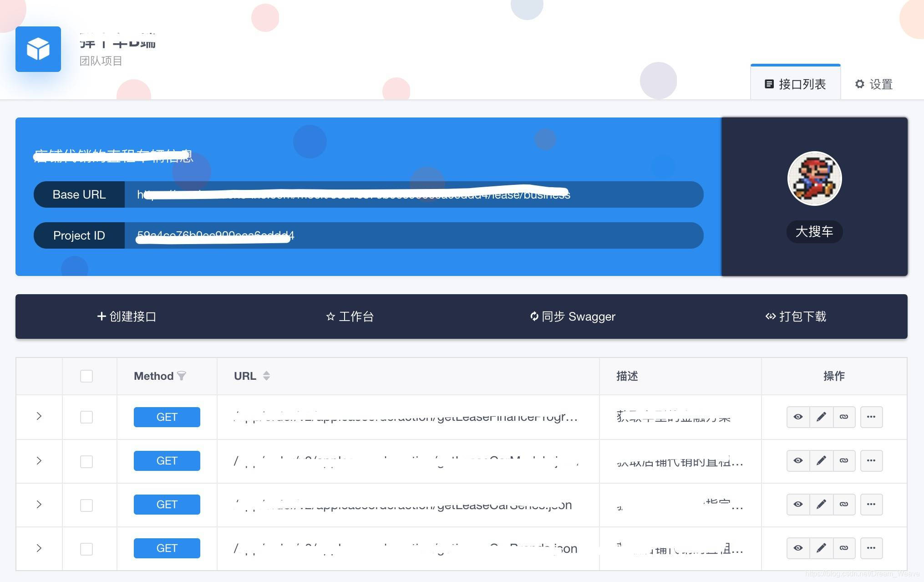This screenshot has width=924, height=582.
Task: Copy link of third row interface
Action: pyautogui.click(x=844, y=504)
